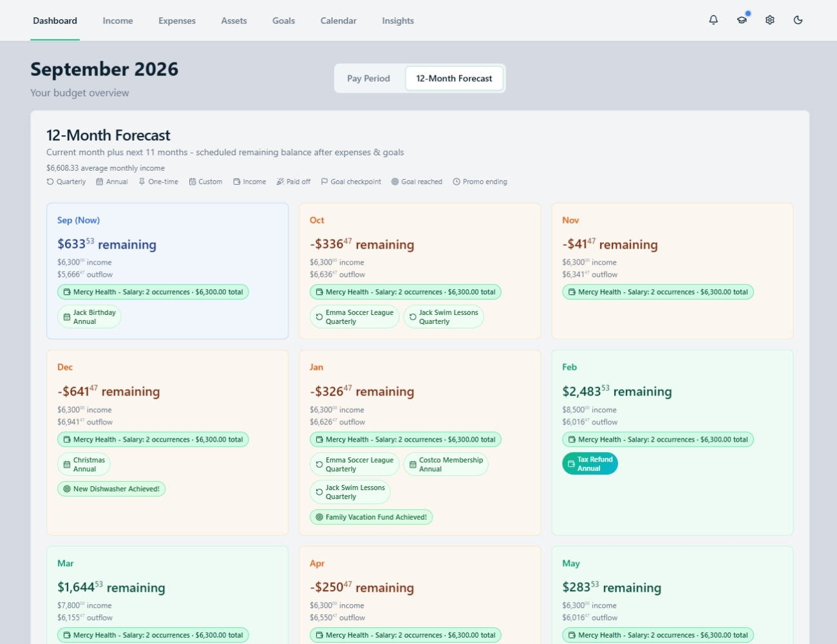Switch to the Pay Period view
The height and width of the screenshot is (644, 837).
pyautogui.click(x=368, y=79)
